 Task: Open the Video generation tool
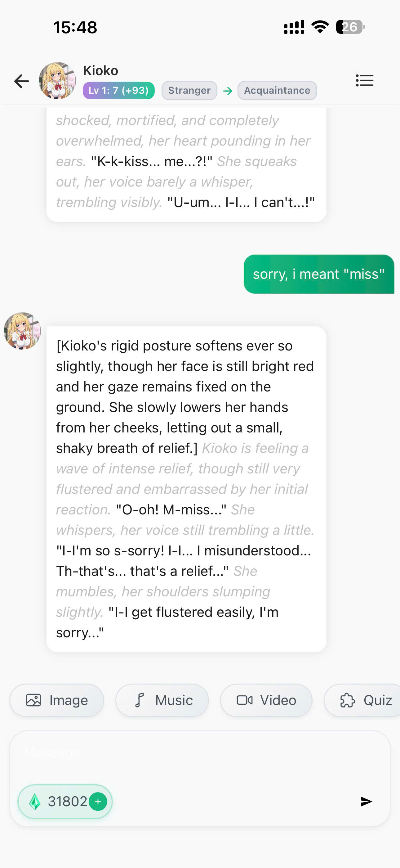[266, 700]
